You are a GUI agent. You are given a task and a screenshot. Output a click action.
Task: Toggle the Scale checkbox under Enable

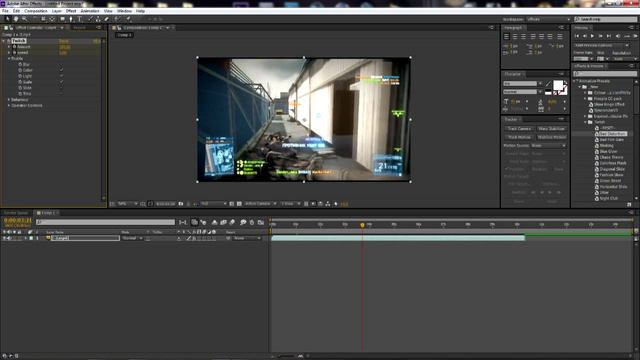click(62, 82)
